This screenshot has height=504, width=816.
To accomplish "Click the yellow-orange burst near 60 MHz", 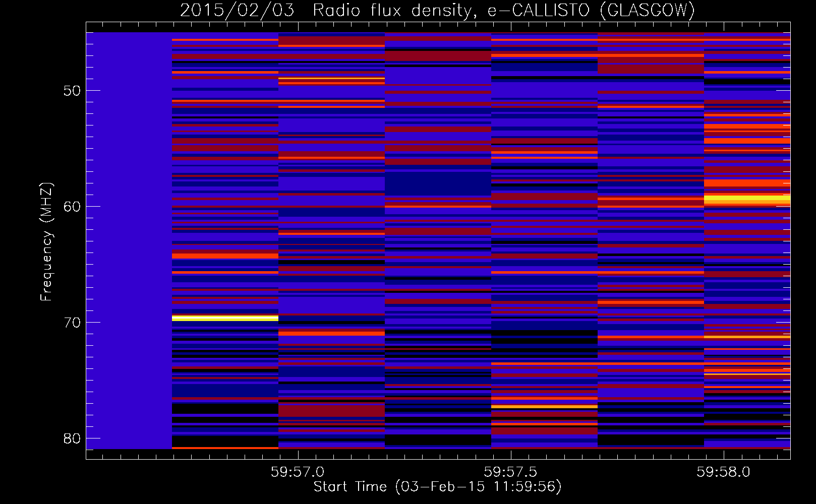I will tap(747, 200).
